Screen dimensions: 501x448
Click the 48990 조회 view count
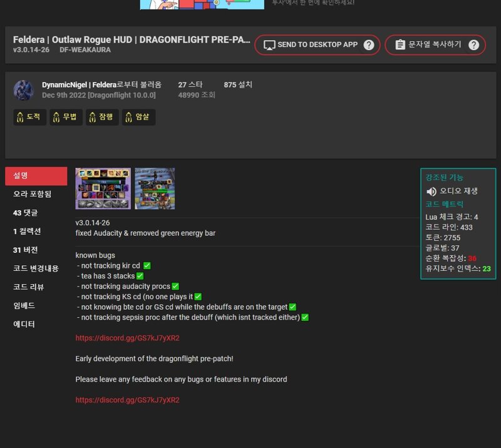(x=197, y=95)
